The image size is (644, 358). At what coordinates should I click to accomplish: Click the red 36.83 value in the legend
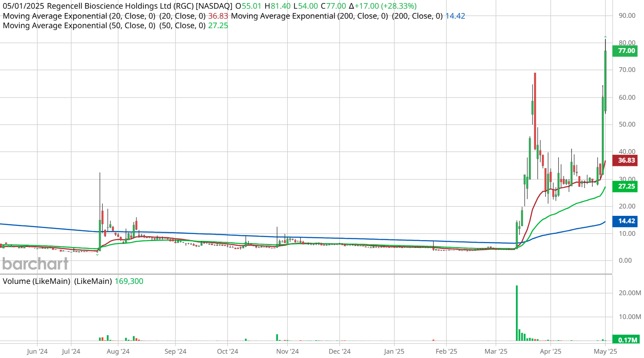point(218,16)
